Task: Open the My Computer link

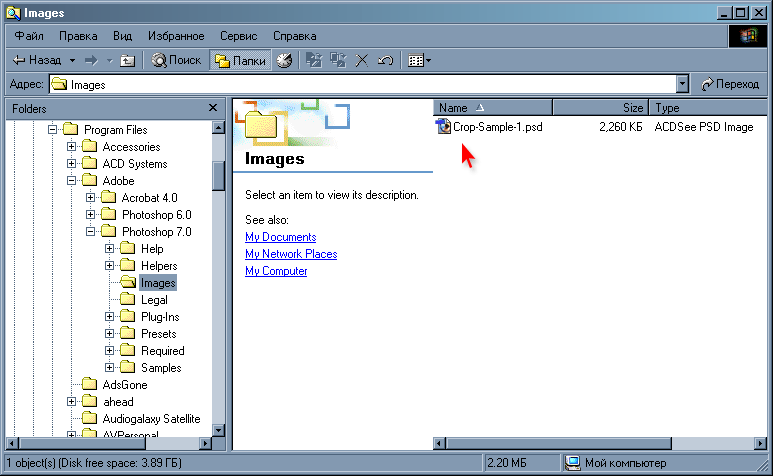Action: pos(276,271)
